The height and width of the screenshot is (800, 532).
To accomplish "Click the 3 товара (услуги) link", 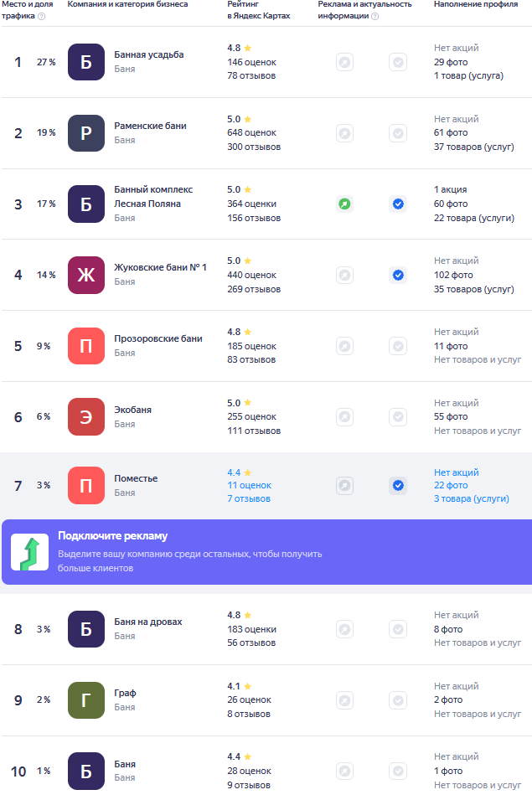I will (x=471, y=498).
